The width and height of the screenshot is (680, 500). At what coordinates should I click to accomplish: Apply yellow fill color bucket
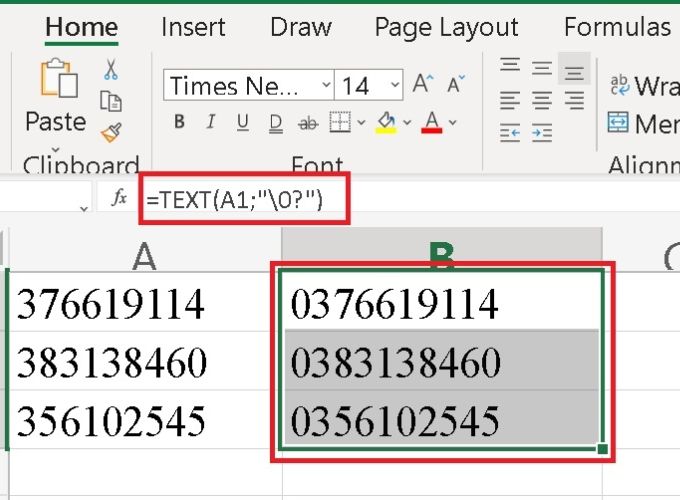[386, 122]
